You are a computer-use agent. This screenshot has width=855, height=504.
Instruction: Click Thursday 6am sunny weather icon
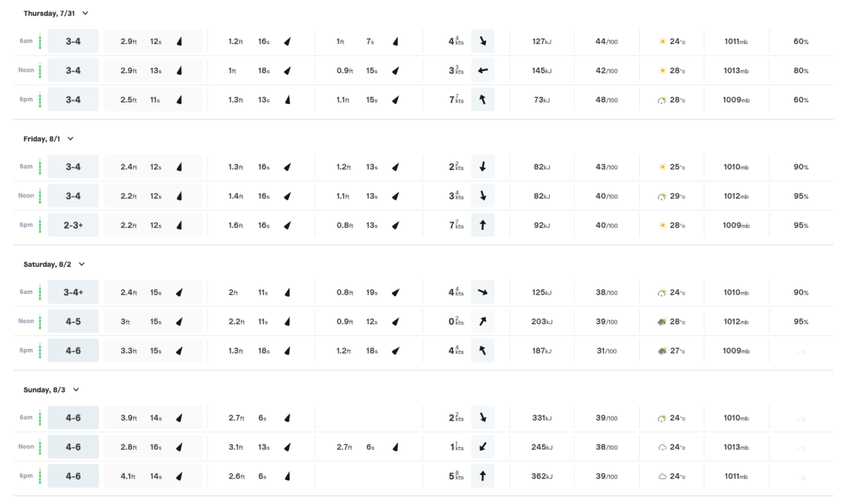663,41
